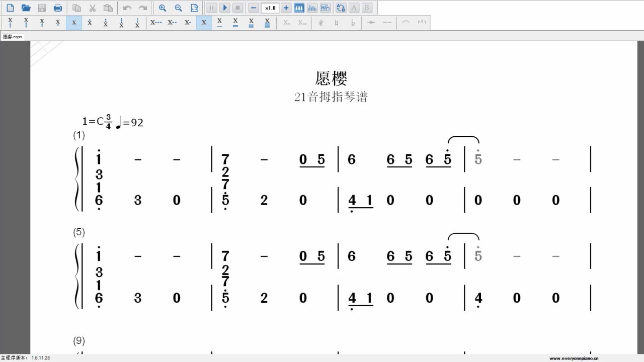Toggle the bar-chart spectrum view icon
The width and height of the screenshot is (644, 362).
tap(312, 8)
